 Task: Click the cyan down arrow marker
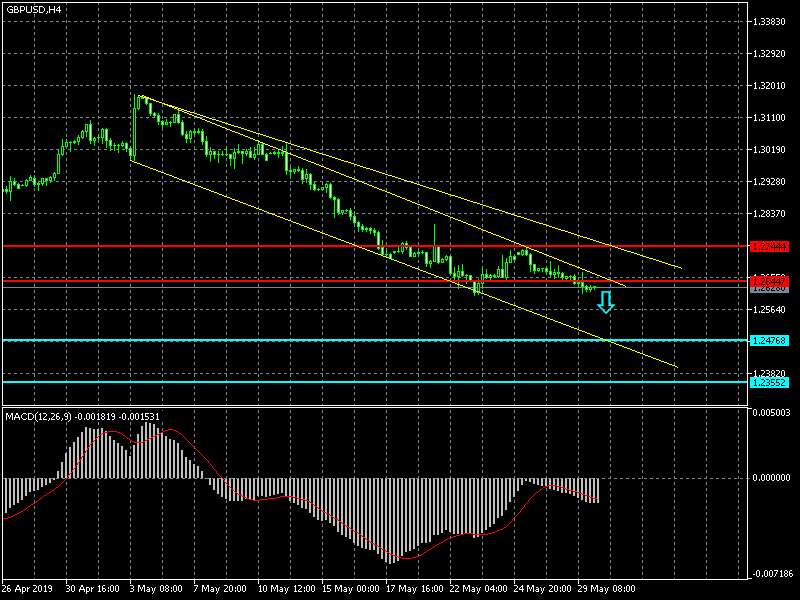(x=605, y=303)
